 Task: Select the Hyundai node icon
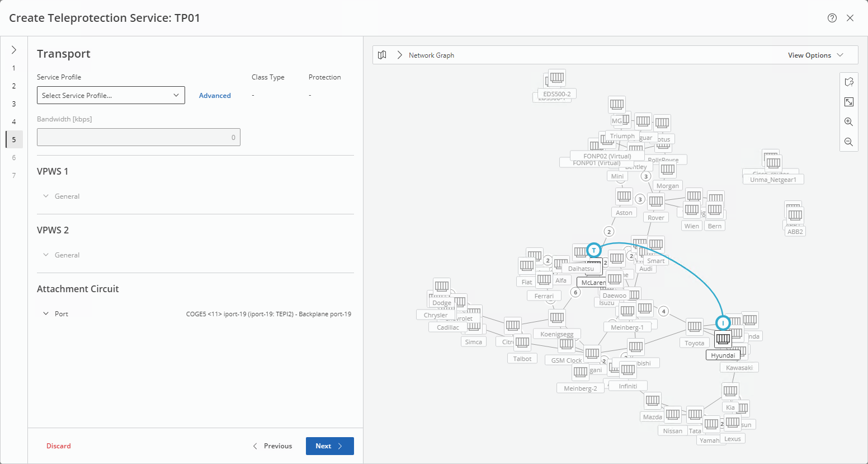pyautogui.click(x=723, y=339)
